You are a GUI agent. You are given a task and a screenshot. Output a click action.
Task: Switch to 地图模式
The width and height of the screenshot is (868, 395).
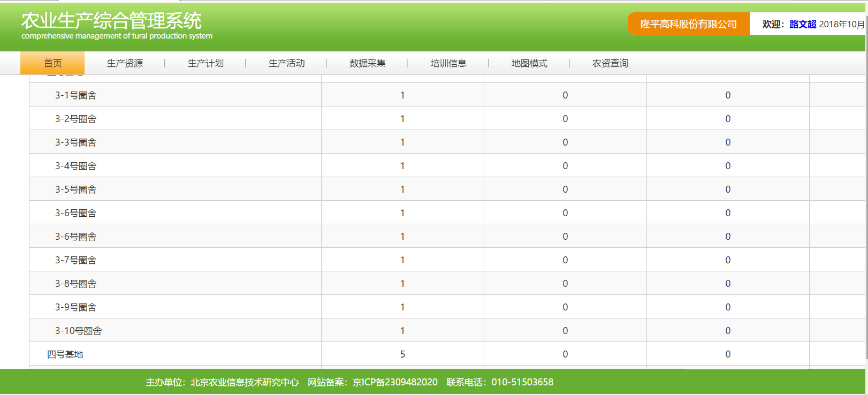[529, 63]
